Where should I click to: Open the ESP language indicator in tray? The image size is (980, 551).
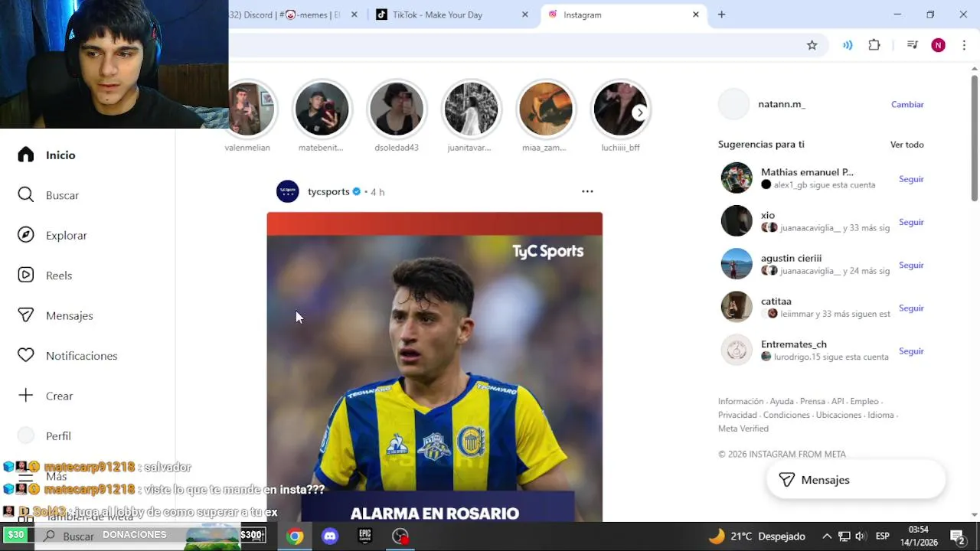[x=882, y=536]
